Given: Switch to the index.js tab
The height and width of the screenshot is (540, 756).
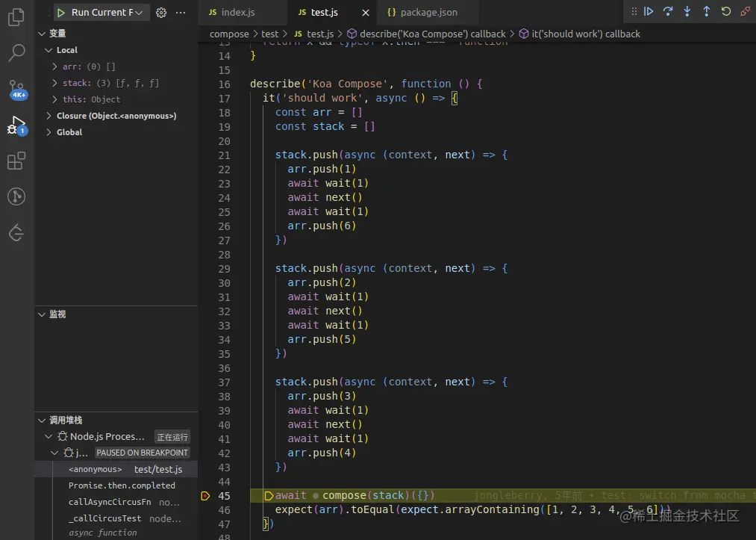Looking at the screenshot, I should pos(238,13).
